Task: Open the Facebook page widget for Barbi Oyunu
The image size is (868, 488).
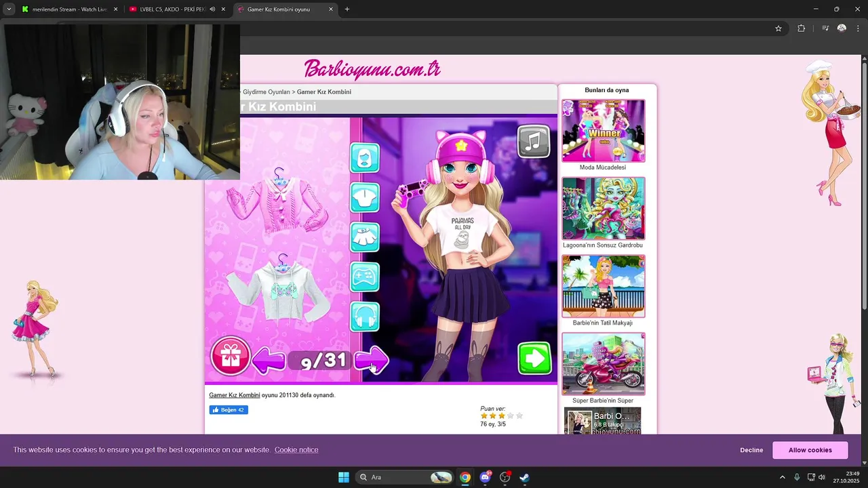Action: tap(602, 421)
